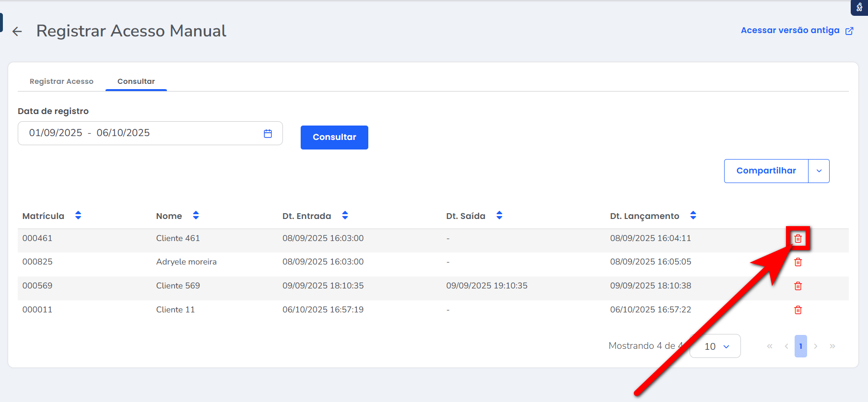The width and height of the screenshot is (868, 402).
Task: Open the calendar icon in date field
Action: [268, 134]
